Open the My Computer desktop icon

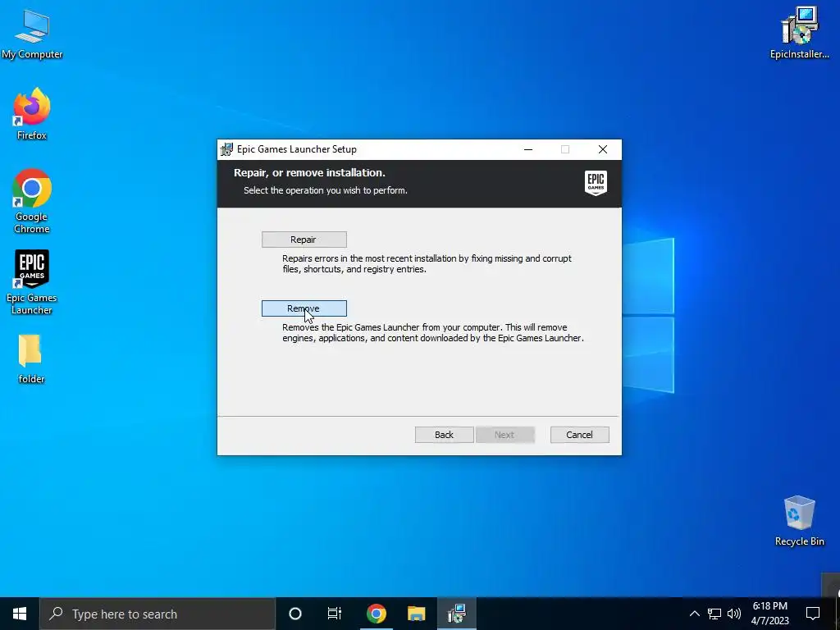(x=32, y=34)
